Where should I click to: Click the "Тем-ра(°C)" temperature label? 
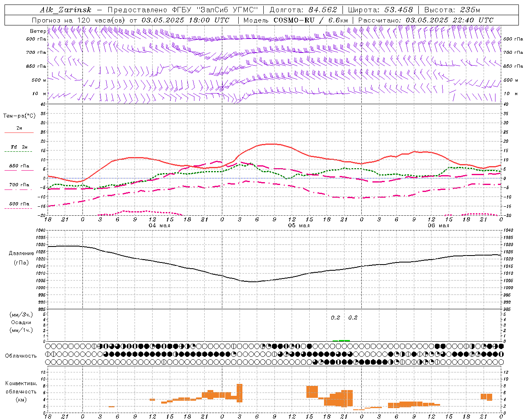coord(19,116)
